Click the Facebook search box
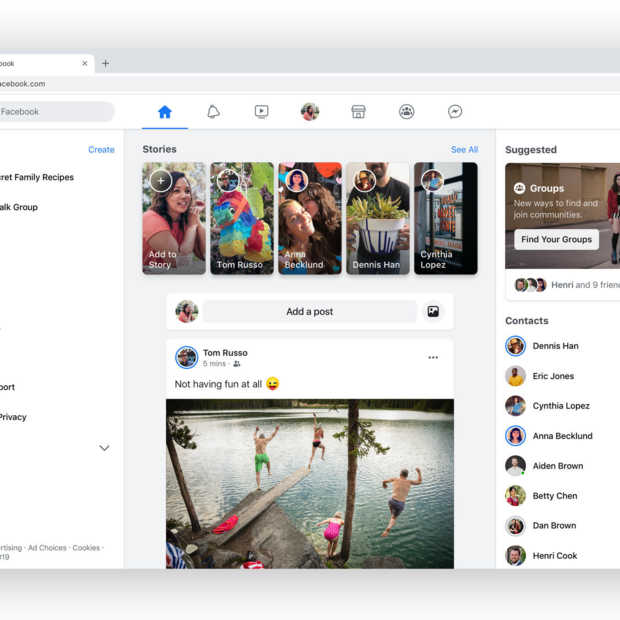 [55, 112]
